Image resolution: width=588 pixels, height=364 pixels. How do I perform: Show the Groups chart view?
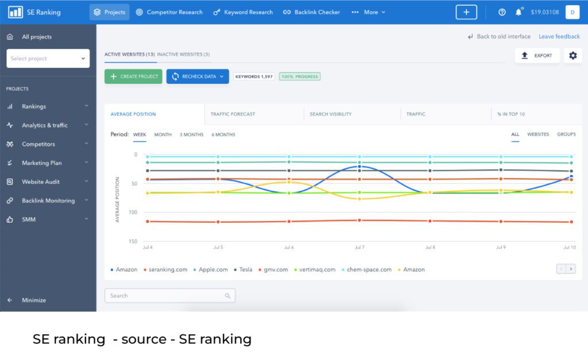(x=566, y=134)
